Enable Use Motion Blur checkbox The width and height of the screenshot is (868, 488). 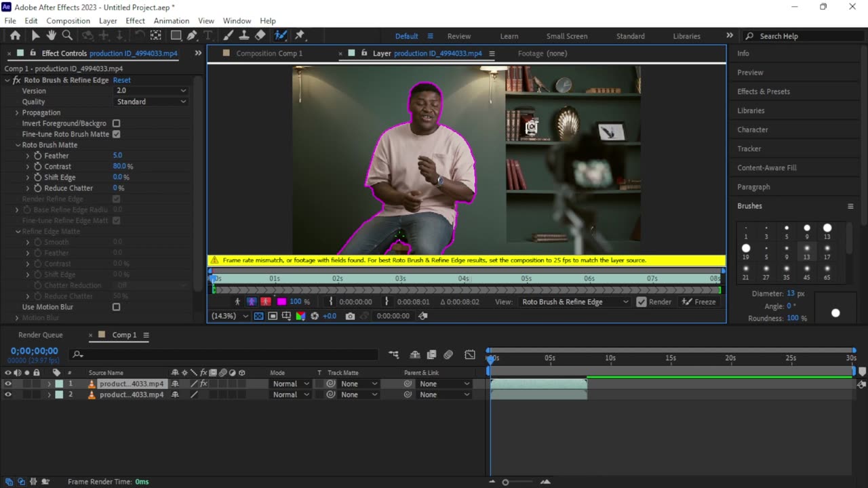[116, 307]
